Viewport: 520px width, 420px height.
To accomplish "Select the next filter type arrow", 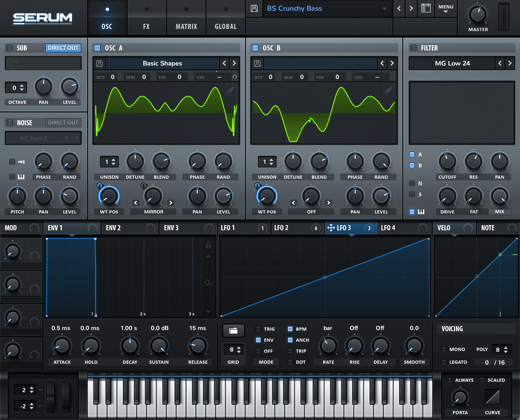I will pos(510,63).
